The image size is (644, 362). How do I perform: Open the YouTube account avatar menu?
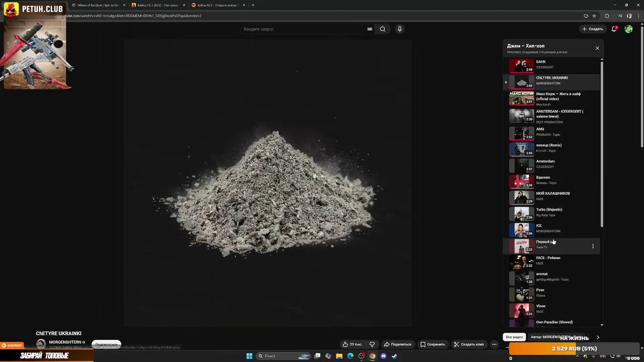(x=628, y=29)
